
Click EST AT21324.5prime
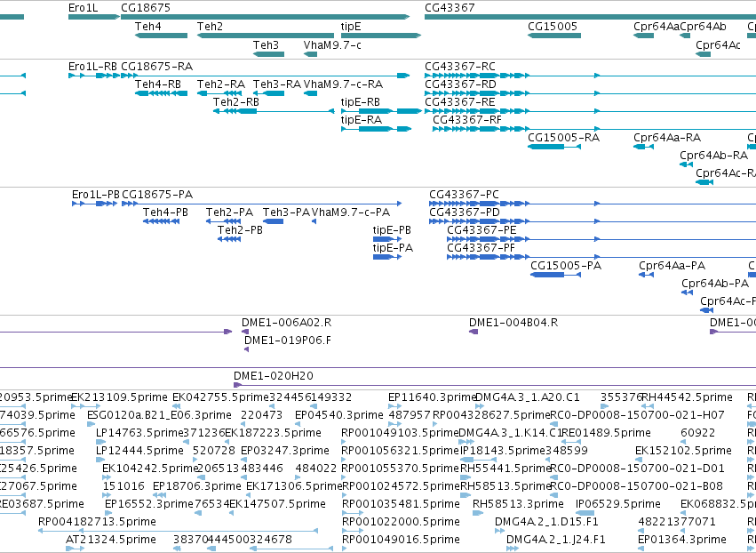111,540
